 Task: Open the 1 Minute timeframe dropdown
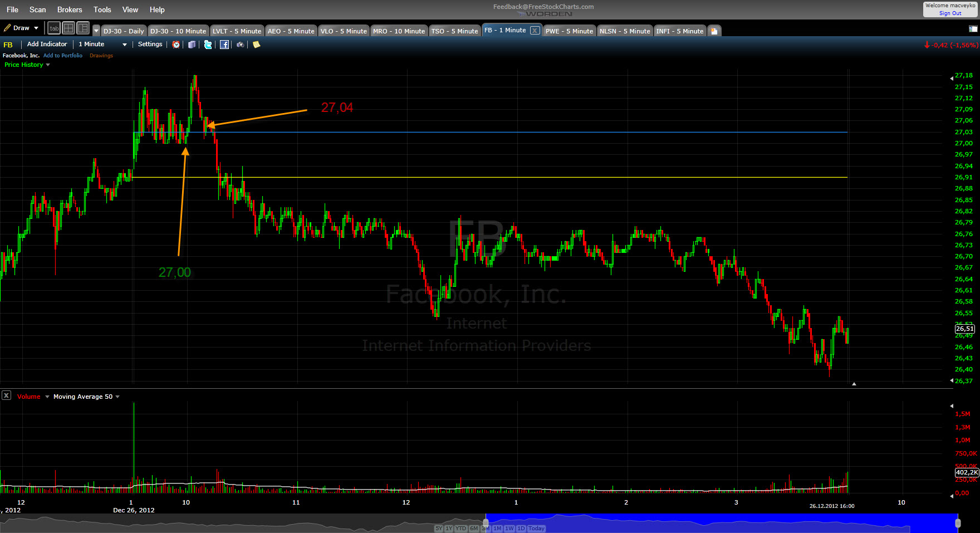click(x=102, y=44)
